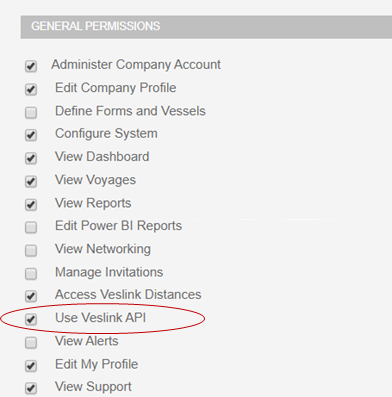Uncheck Administer Company Account checkbox
The width and height of the screenshot is (392, 397).
(x=31, y=66)
